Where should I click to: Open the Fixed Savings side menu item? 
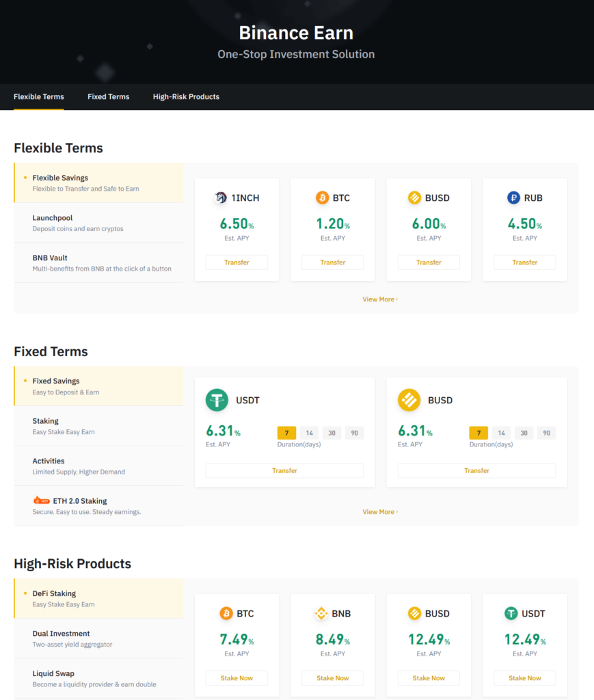(98, 386)
